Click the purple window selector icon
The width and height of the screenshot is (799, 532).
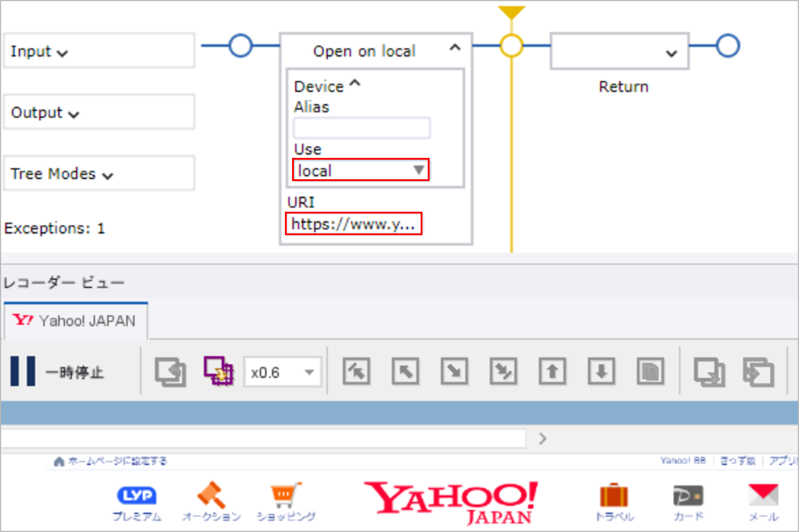[218, 371]
